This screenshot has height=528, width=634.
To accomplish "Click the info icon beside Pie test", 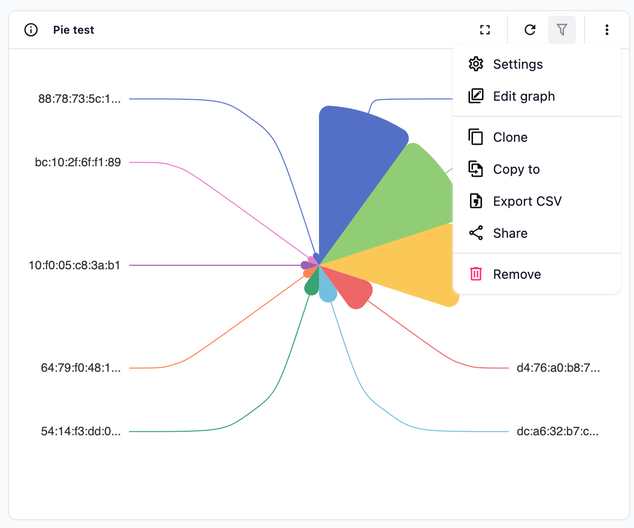I will (30, 30).
